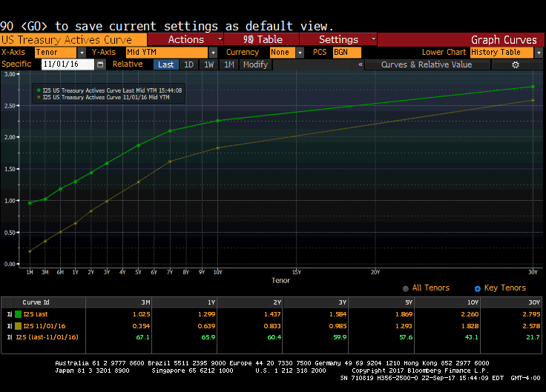Click the spread value 67.1

click(142, 337)
